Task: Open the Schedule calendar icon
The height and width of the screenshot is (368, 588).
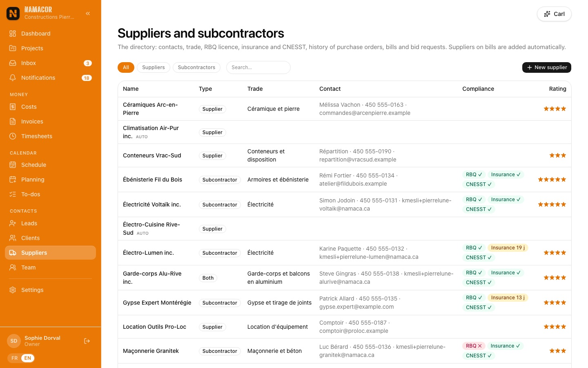Action: pos(13,165)
